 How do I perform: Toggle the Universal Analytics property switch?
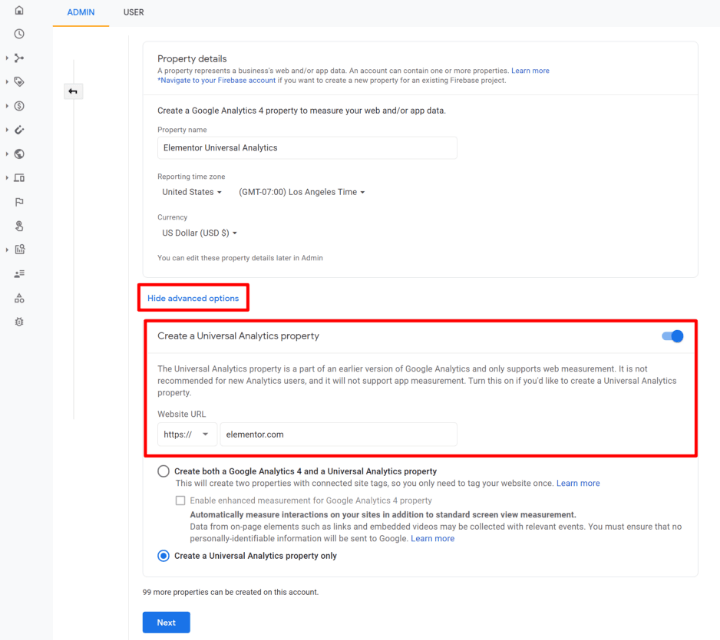[672, 336]
